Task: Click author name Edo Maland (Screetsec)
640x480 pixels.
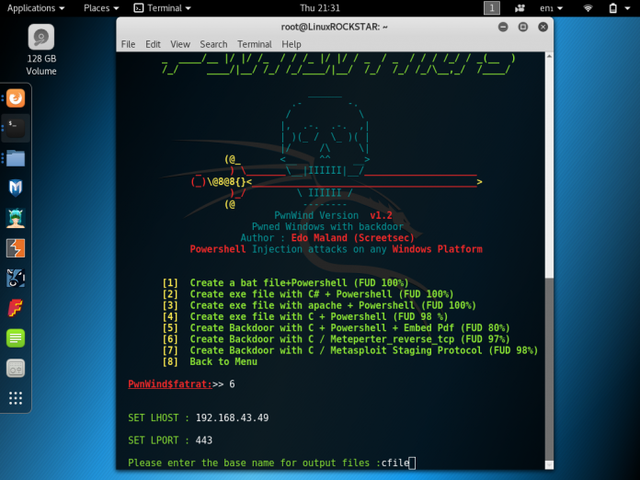Action: point(353,238)
